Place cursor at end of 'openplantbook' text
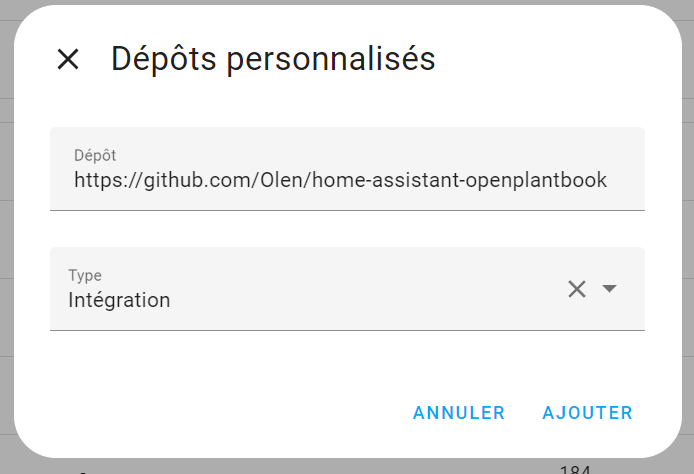This screenshot has width=694, height=474. (607, 180)
